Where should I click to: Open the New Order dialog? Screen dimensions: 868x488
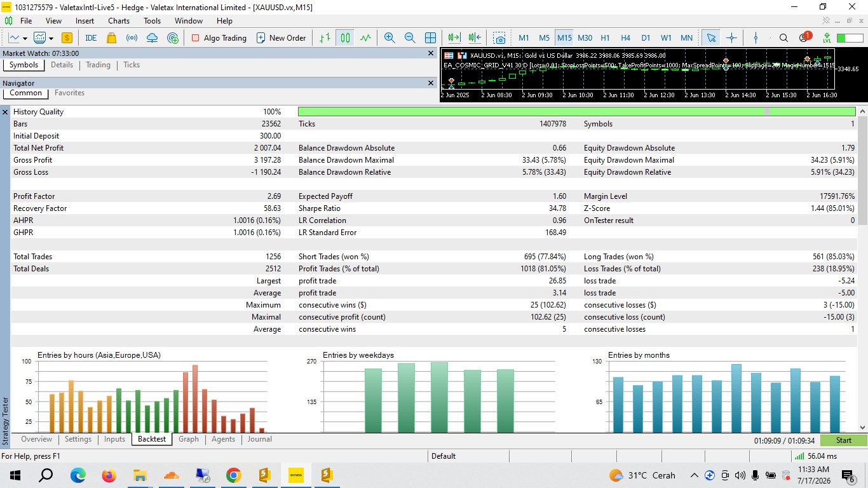click(x=281, y=37)
